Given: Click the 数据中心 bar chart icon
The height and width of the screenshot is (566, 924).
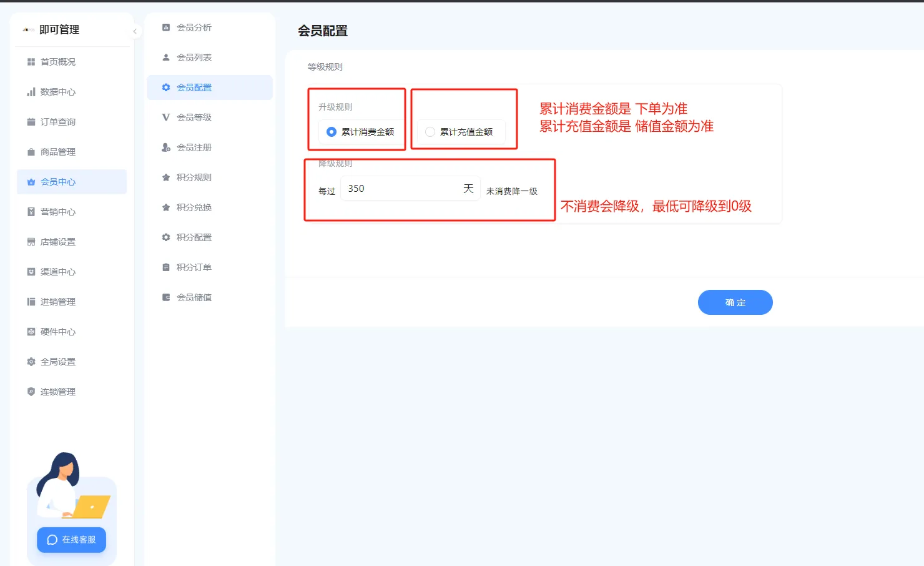Looking at the screenshot, I should [x=31, y=92].
